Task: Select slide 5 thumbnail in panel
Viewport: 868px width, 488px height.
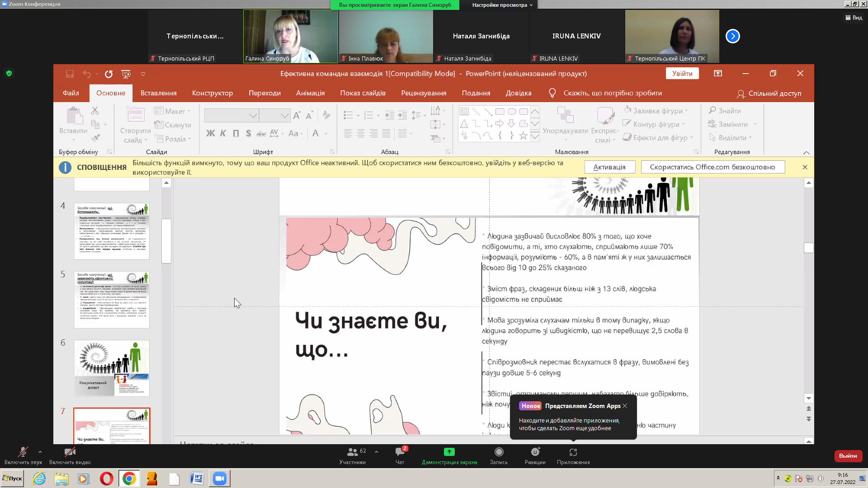Action: tap(112, 300)
